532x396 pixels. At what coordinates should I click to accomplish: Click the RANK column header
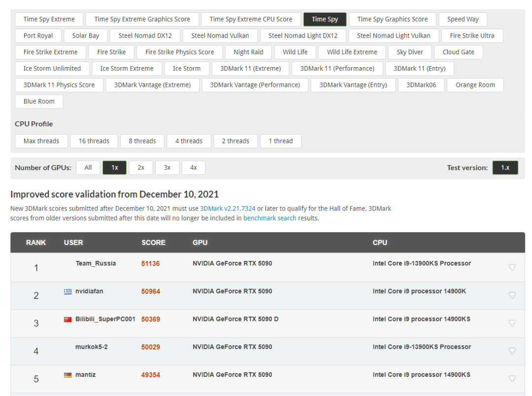(x=36, y=243)
